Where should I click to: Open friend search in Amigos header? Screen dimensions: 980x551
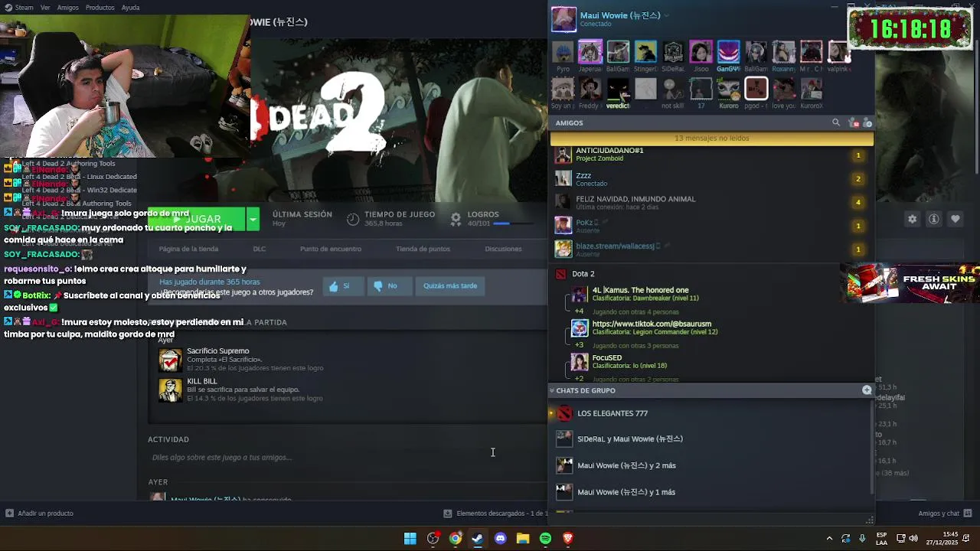836,122
